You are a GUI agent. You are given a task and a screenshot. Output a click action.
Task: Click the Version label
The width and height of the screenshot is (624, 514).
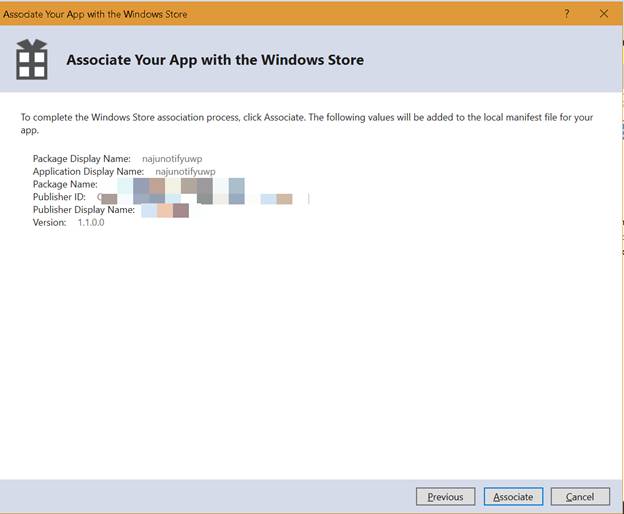click(x=49, y=222)
